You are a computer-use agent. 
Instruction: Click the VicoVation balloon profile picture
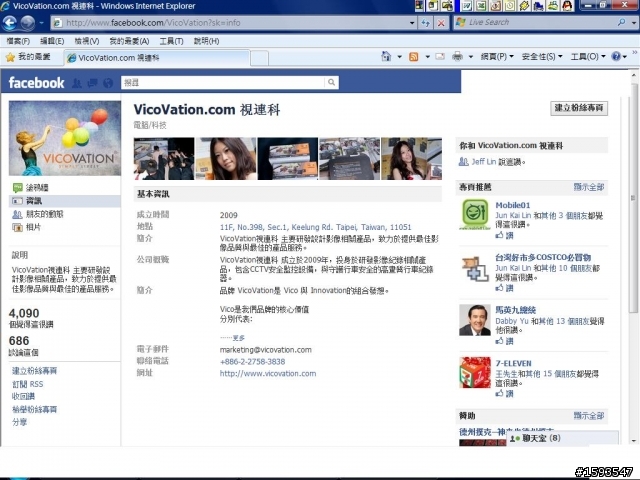(65, 138)
